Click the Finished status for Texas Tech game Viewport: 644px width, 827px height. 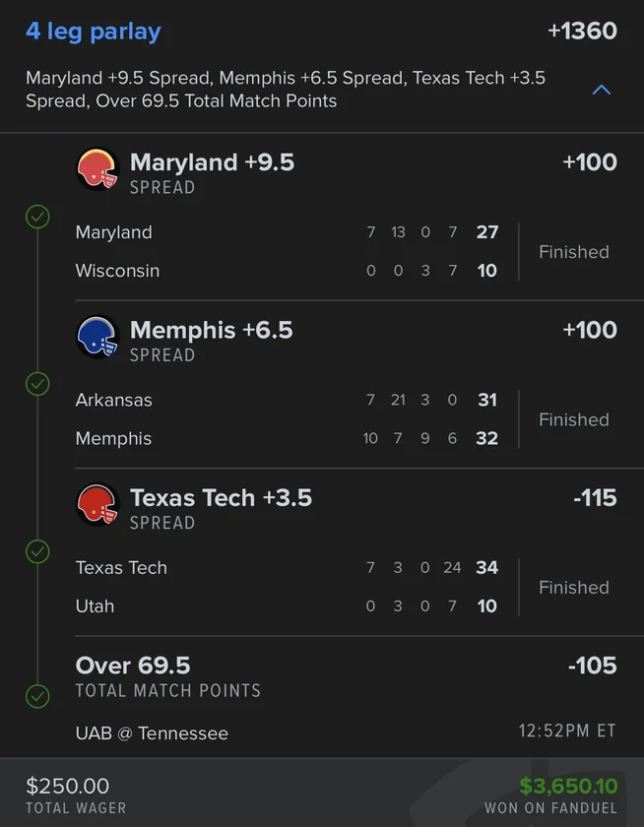coord(573,587)
